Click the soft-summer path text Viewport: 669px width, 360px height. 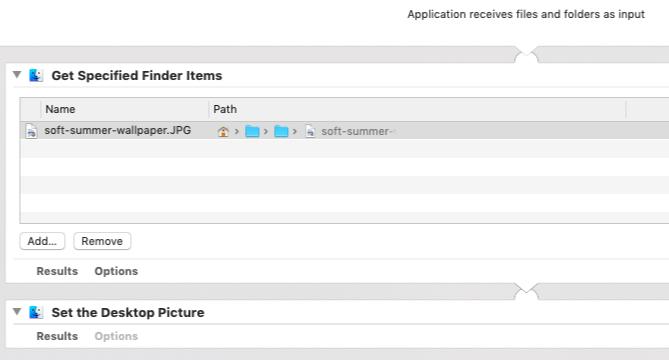356,131
